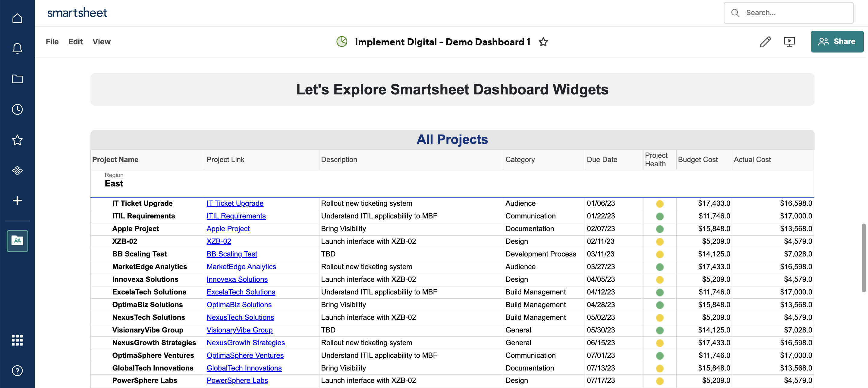Open XZB-02 project link
Image resolution: width=868 pixels, height=388 pixels.
tap(219, 242)
